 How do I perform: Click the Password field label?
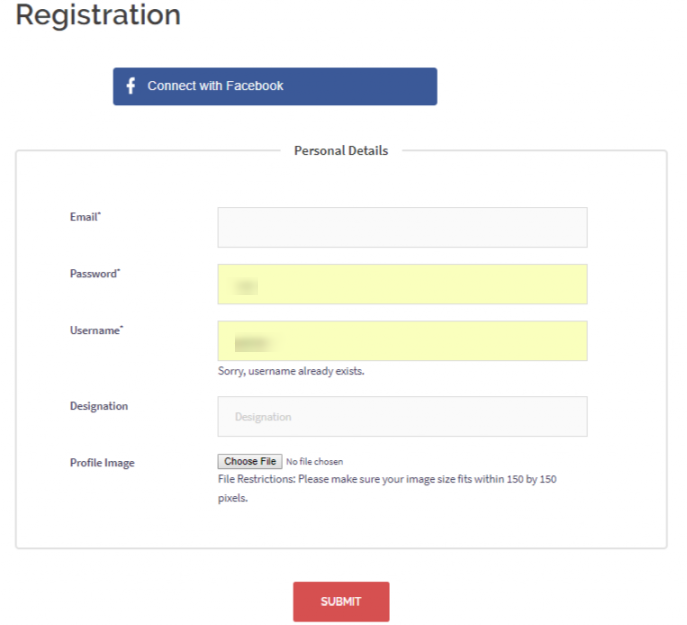[94, 274]
